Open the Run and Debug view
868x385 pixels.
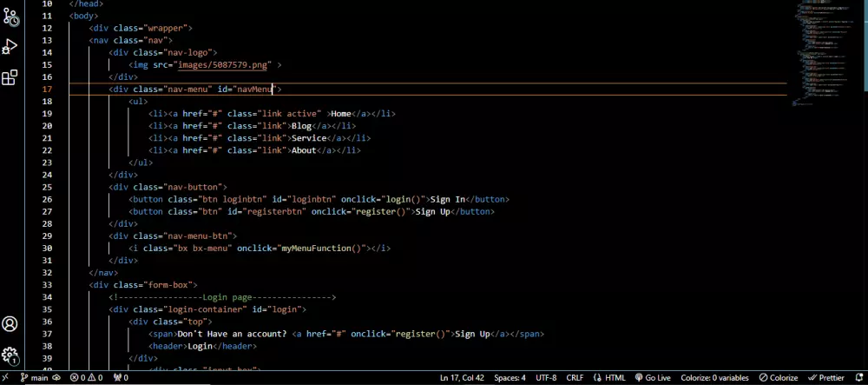(10, 47)
